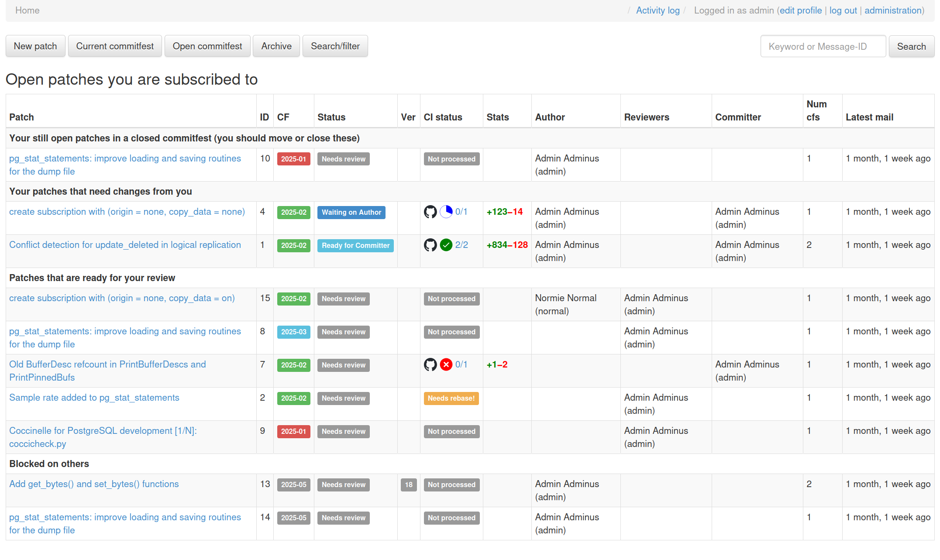
Task: Click the blue in-progress pie icon for create subscription
Action: tap(446, 212)
